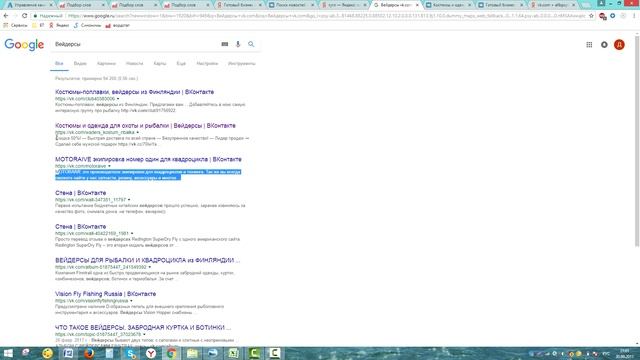Open the Google apps grid
Screen dimensions: 640x360
click(589, 44)
